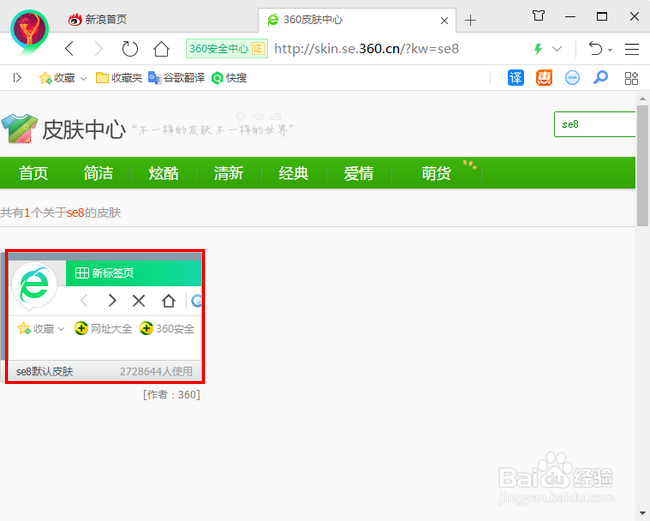Image resolution: width=650 pixels, height=521 pixels.
Task: Open the 快搜 bookmark
Action: point(229,78)
